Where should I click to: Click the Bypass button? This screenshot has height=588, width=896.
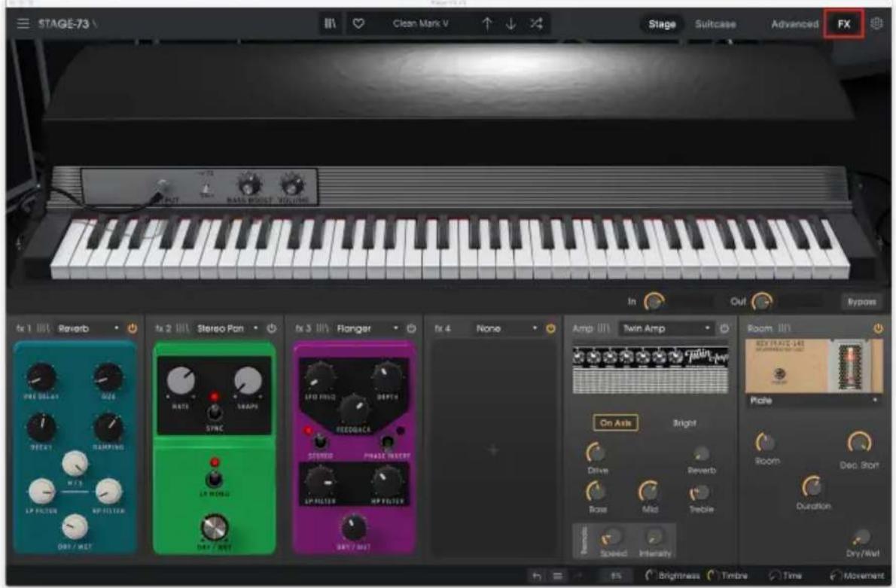(x=861, y=302)
